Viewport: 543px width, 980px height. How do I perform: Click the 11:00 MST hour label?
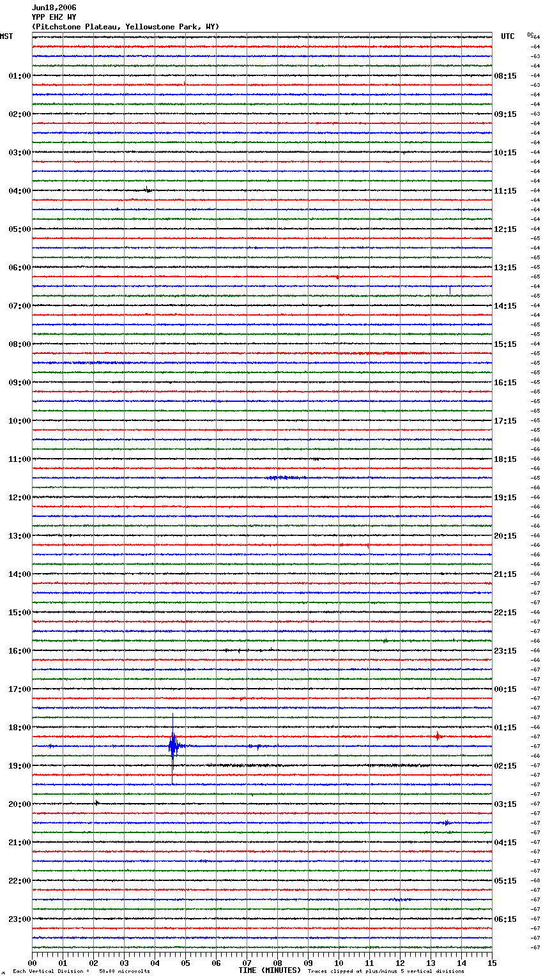coord(20,459)
